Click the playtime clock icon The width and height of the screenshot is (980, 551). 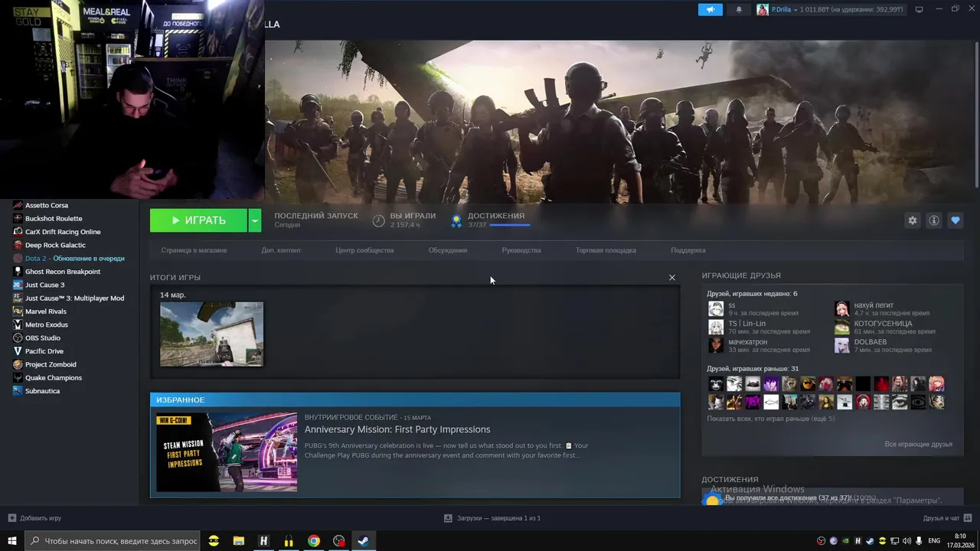coord(378,221)
